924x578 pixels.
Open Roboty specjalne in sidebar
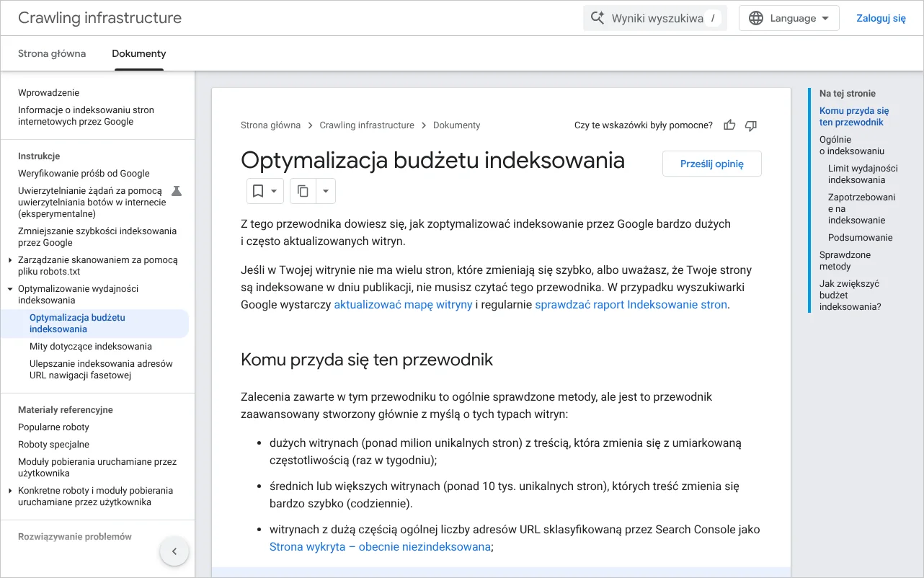tap(53, 445)
